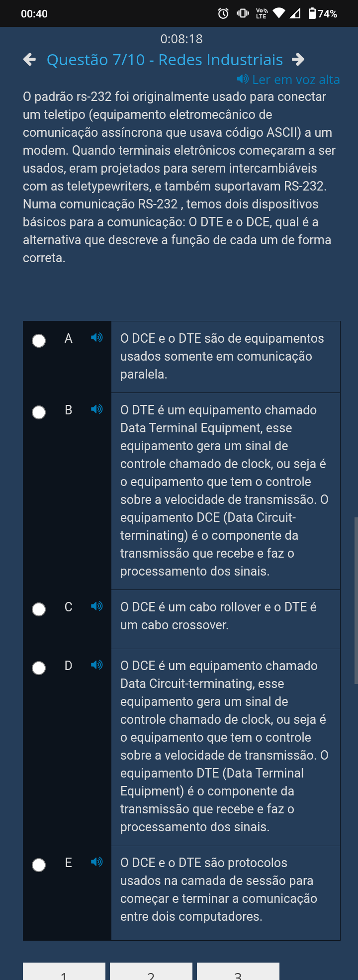The image size is (358, 980).
Task: Play audio for alternative B
Action: 96,409
